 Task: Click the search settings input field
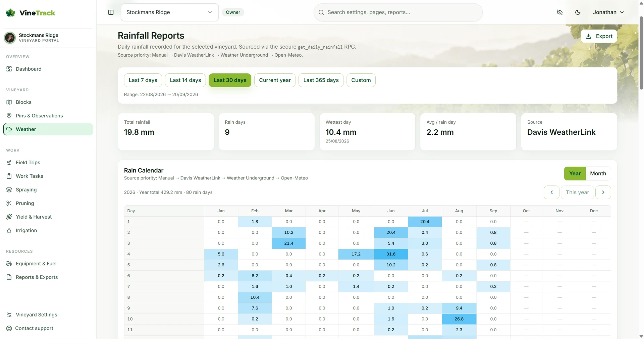[398, 12]
